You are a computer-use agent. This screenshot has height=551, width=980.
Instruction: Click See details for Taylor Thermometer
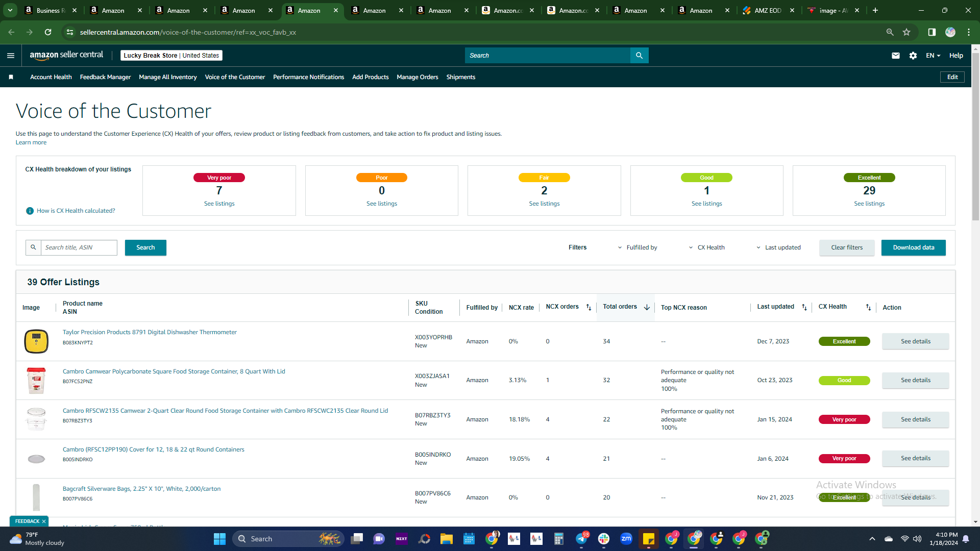pos(915,341)
